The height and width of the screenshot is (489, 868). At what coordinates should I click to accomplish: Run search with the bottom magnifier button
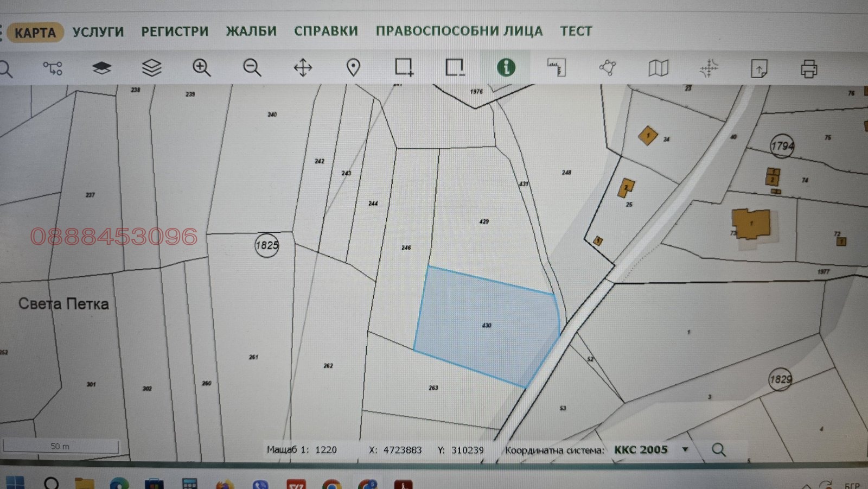tap(719, 449)
